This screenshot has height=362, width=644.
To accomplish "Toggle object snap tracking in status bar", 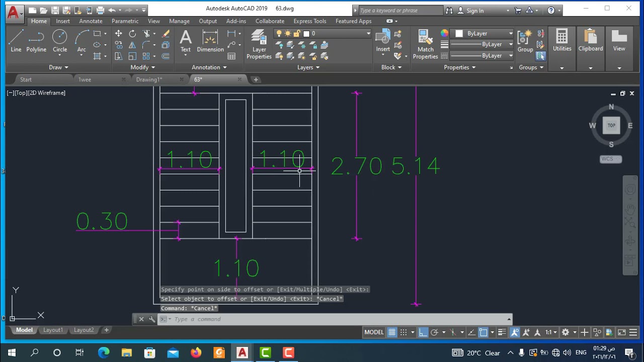I will (x=471, y=332).
